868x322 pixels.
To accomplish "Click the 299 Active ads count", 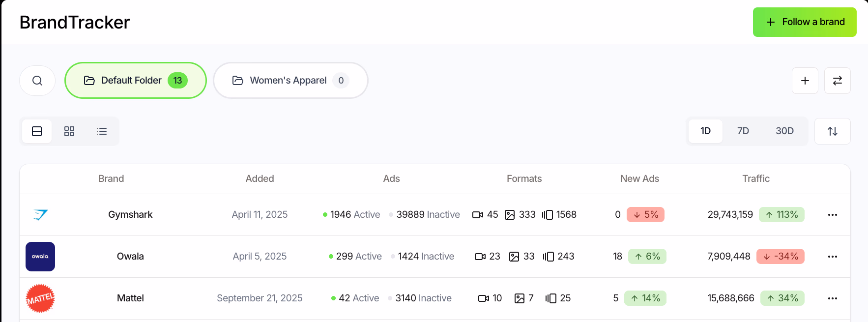I will (355, 257).
